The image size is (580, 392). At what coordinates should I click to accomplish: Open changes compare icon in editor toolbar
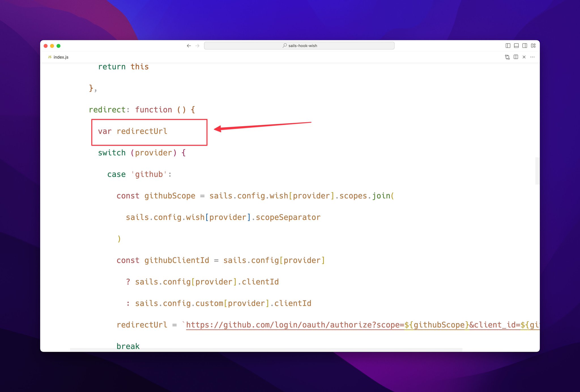pos(507,57)
